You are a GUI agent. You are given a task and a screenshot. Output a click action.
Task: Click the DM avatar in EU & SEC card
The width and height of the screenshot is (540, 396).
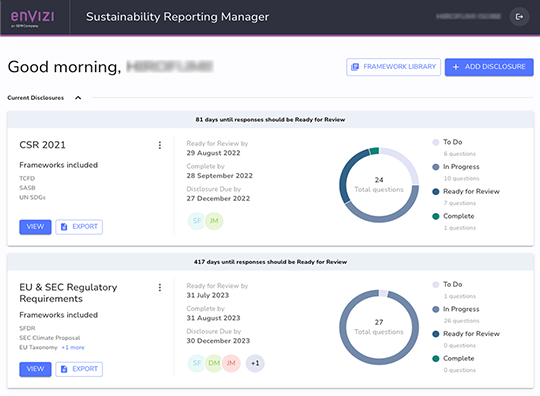(214, 363)
